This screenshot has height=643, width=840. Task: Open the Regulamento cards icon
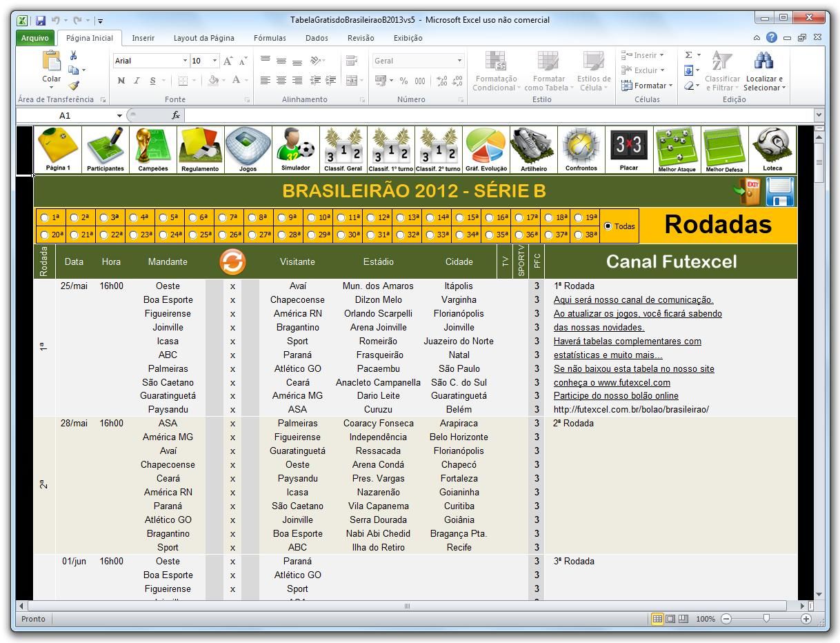[200, 150]
